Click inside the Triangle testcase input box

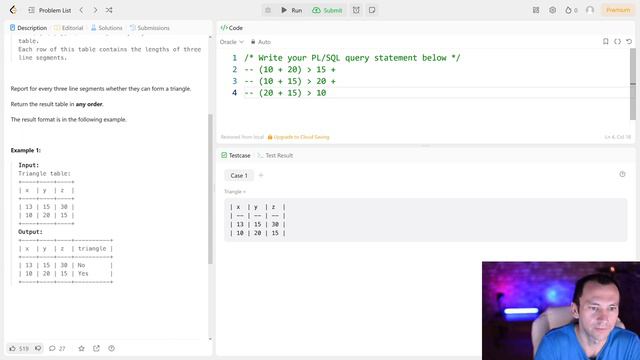click(x=425, y=220)
